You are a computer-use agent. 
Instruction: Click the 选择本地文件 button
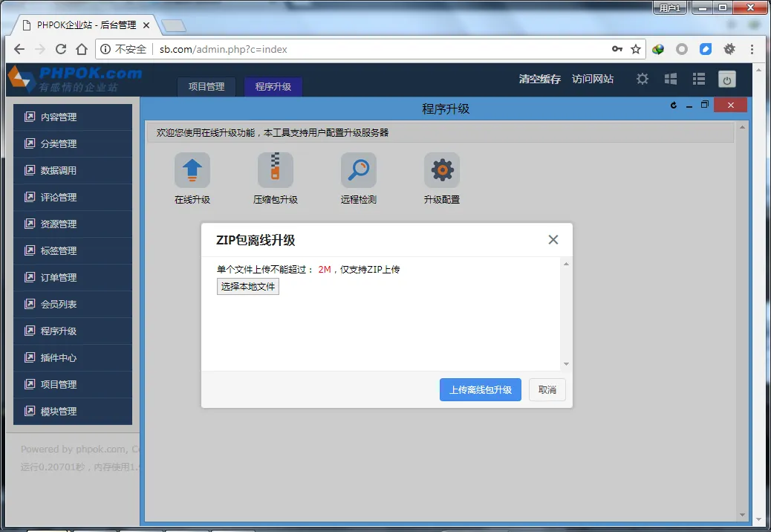pos(248,287)
